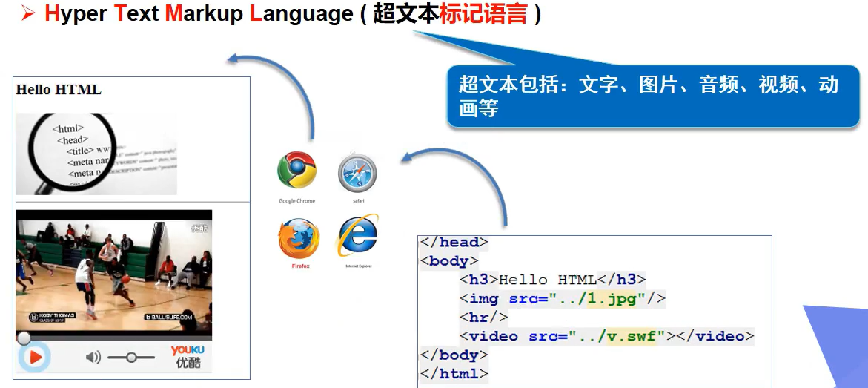Click the <h3>Hello HTML</h3> code line
868x388 pixels.
click(553, 280)
